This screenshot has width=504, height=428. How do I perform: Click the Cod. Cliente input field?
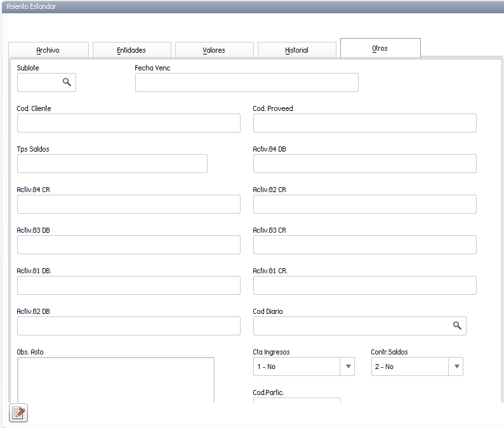129,123
